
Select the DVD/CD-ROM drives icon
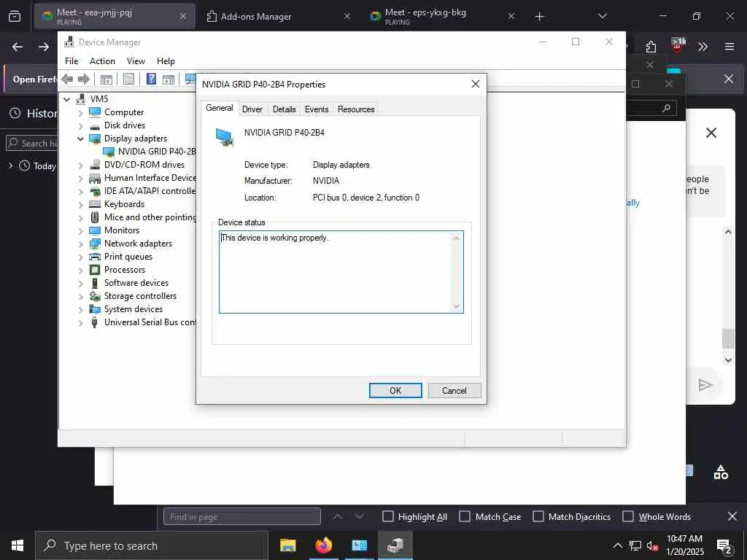(95, 165)
